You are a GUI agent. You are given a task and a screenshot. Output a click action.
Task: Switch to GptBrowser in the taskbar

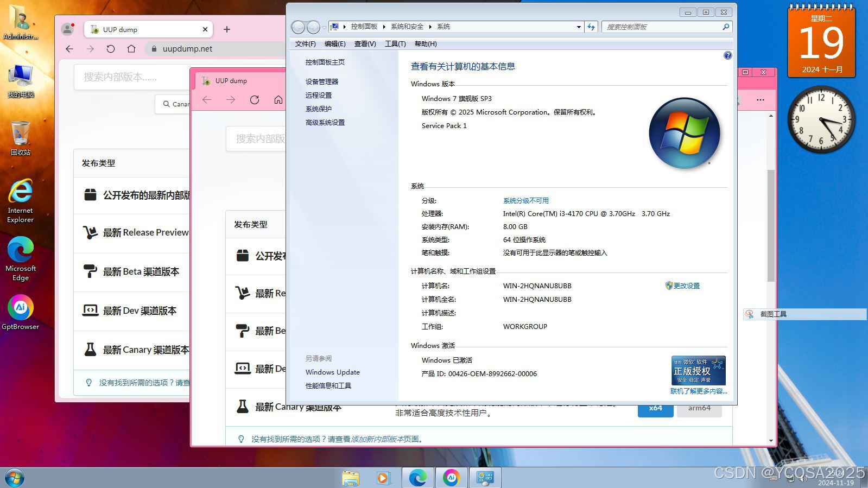pos(451,478)
